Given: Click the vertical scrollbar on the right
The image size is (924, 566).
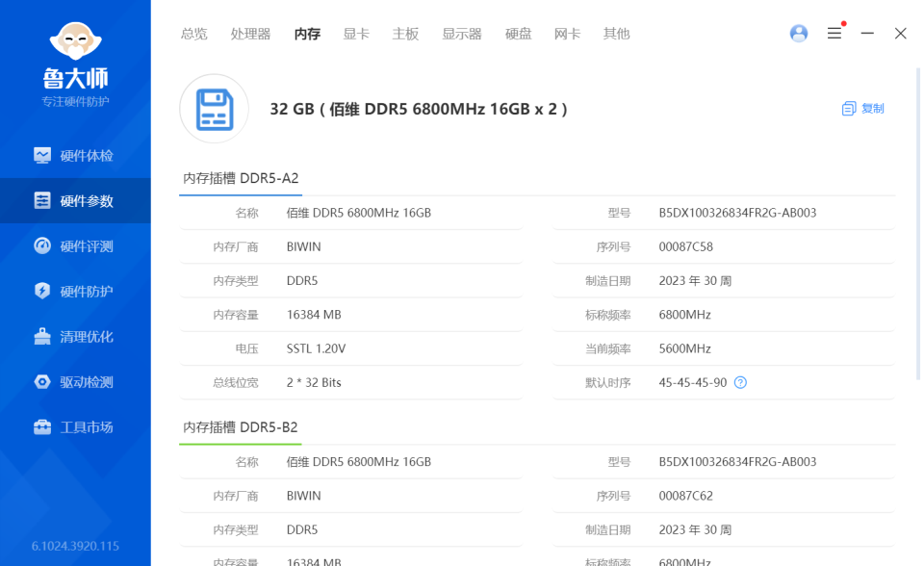Looking at the screenshot, I should [x=917, y=224].
